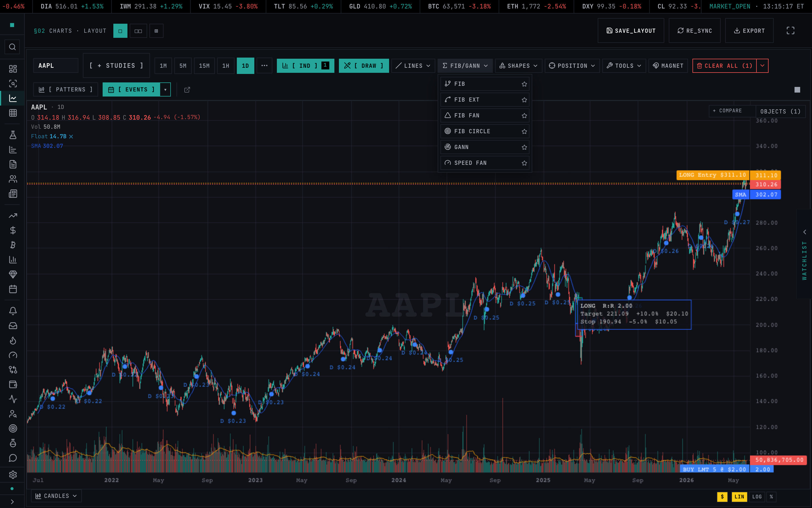
Task: Click the AAPL ticker symbol field
Action: [x=56, y=66]
